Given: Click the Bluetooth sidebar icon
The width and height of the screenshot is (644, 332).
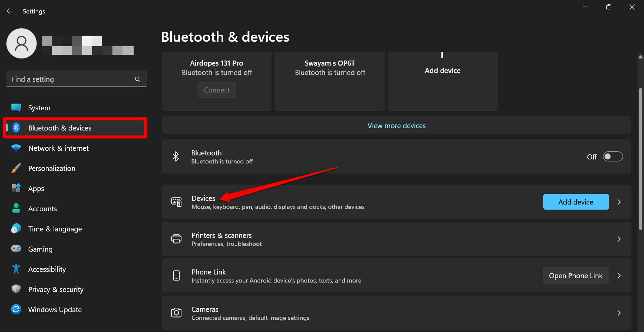Looking at the screenshot, I should (x=16, y=128).
